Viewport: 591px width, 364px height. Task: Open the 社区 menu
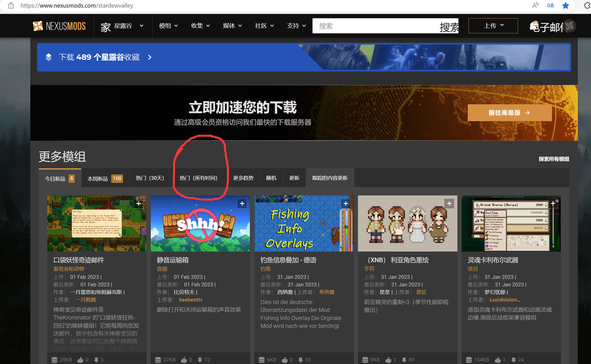pyautogui.click(x=264, y=26)
